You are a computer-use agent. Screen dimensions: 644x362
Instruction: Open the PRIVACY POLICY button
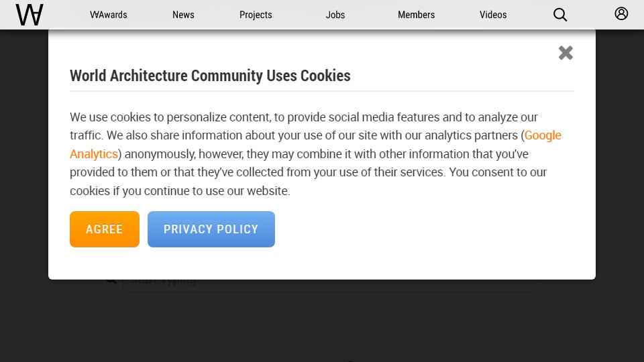coord(211,229)
